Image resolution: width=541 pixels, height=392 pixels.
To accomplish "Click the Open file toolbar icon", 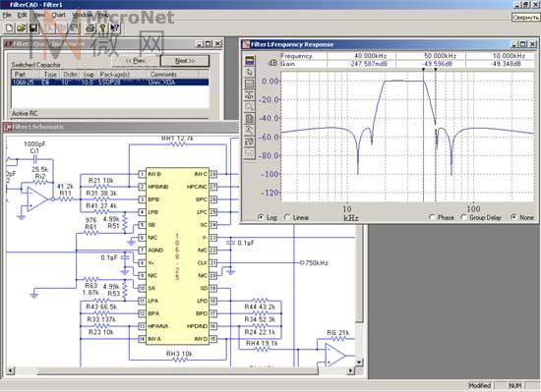I will (x=21, y=28).
